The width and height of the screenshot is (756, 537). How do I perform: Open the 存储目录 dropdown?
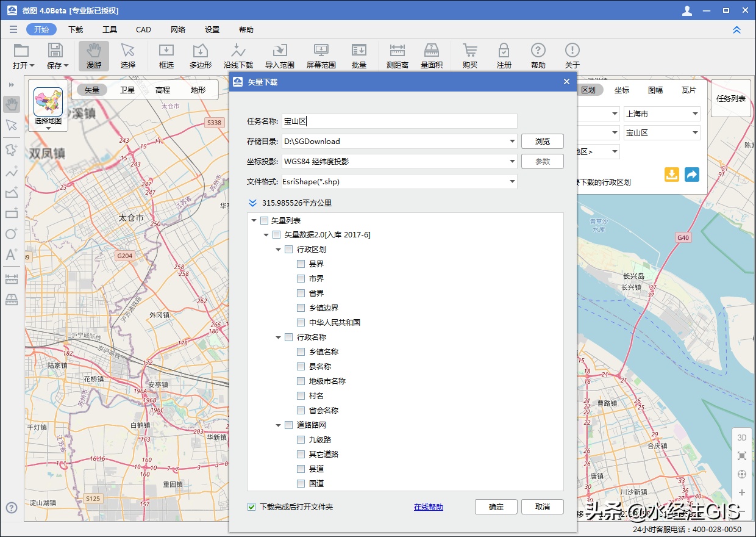click(512, 142)
